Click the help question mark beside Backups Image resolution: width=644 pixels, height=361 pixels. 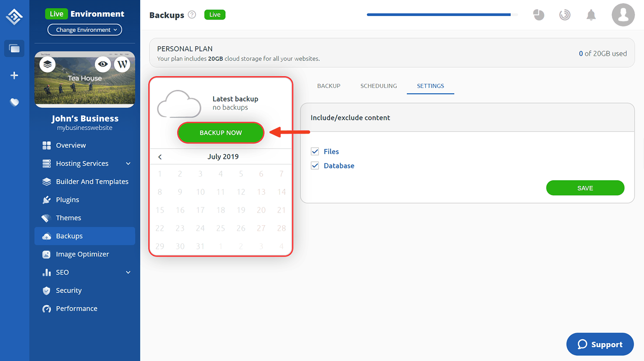(192, 15)
